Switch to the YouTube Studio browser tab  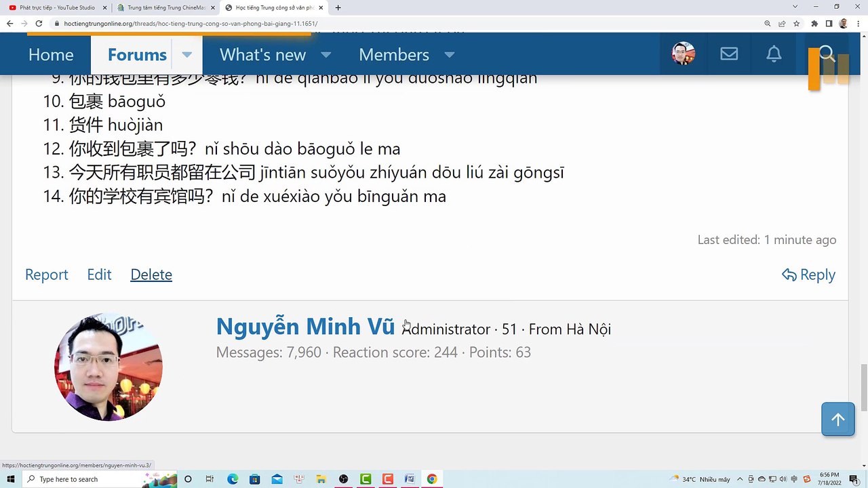coord(56,7)
